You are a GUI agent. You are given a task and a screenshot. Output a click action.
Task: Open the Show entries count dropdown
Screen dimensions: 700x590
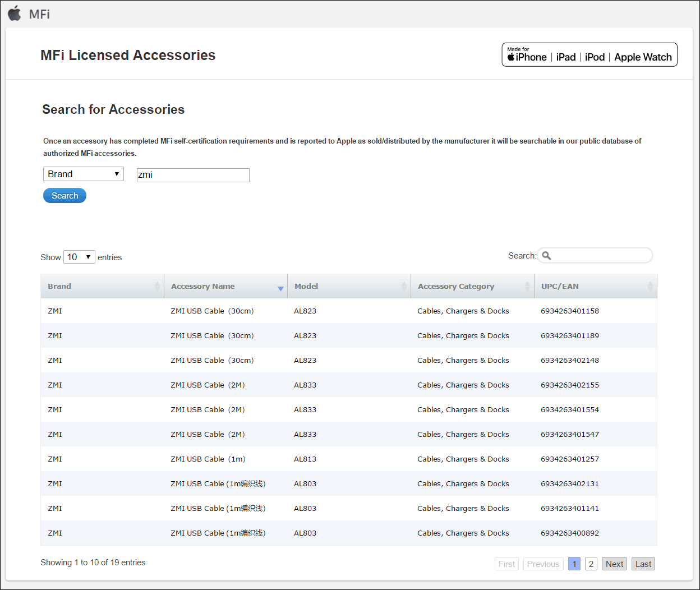click(79, 257)
